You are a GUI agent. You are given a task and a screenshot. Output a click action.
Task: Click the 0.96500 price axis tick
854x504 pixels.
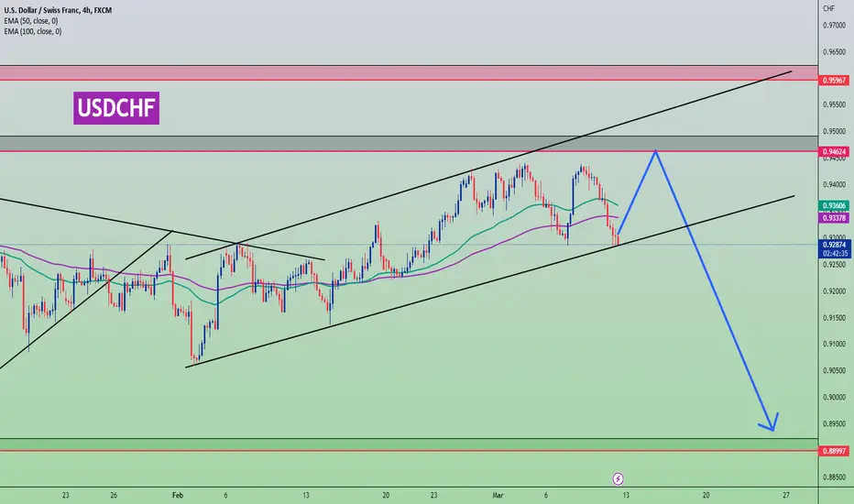(x=834, y=52)
